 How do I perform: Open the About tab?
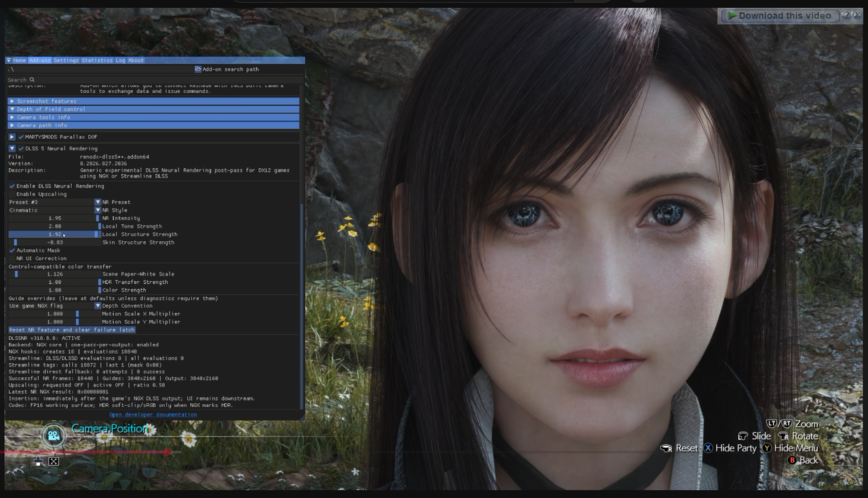[136, 60]
